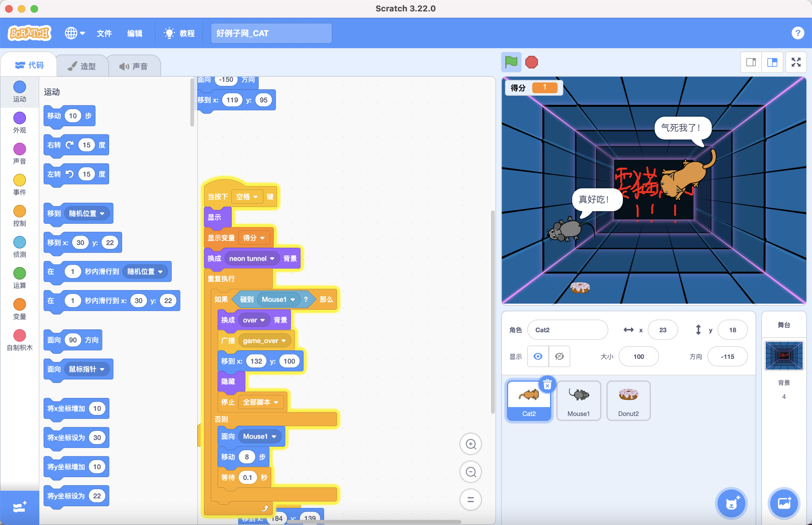This screenshot has height=525, width=812.
Task: Edit the direction -115 field
Action: tap(727, 356)
